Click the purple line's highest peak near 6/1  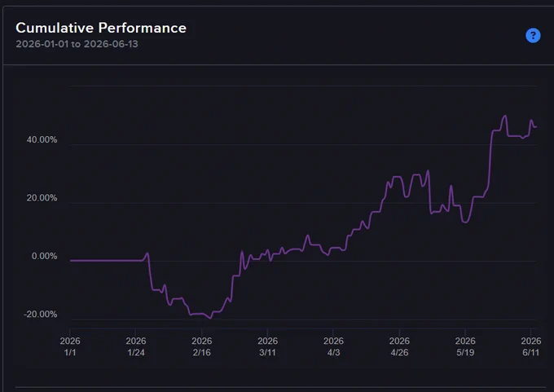(x=505, y=116)
